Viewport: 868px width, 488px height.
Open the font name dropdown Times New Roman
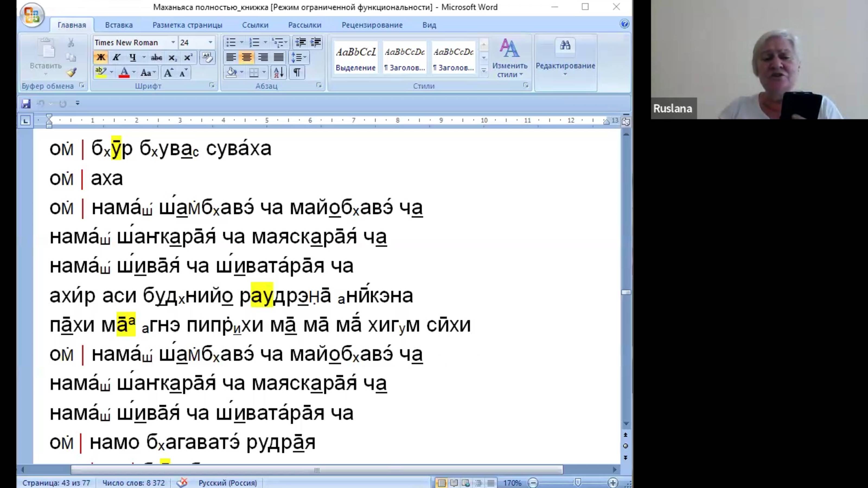(173, 43)
